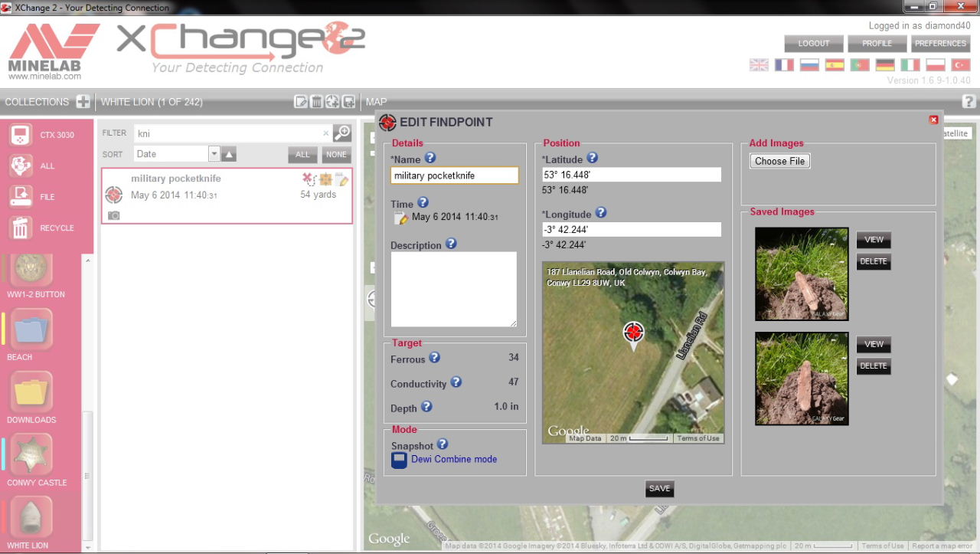
Task: Click Choose File to add images
Action: (780, 161)
